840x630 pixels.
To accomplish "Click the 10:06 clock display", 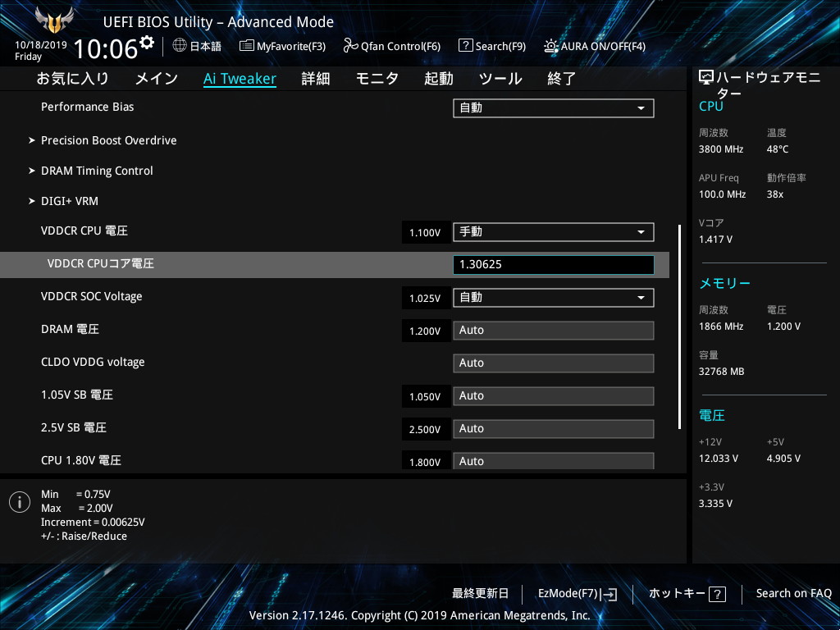I will 106,48.
